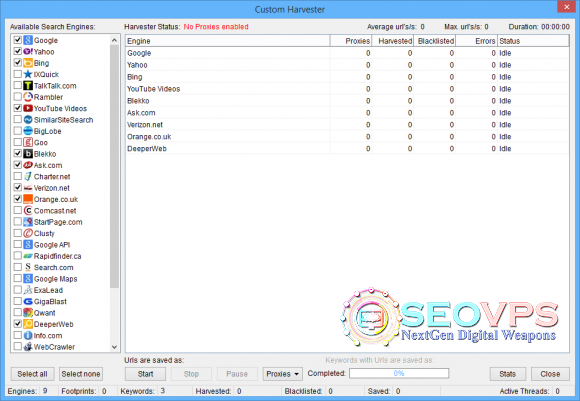The image size is (580, 401).
Task: Tick the Comcast.net checkbox
Action: (x=17, y=210)
